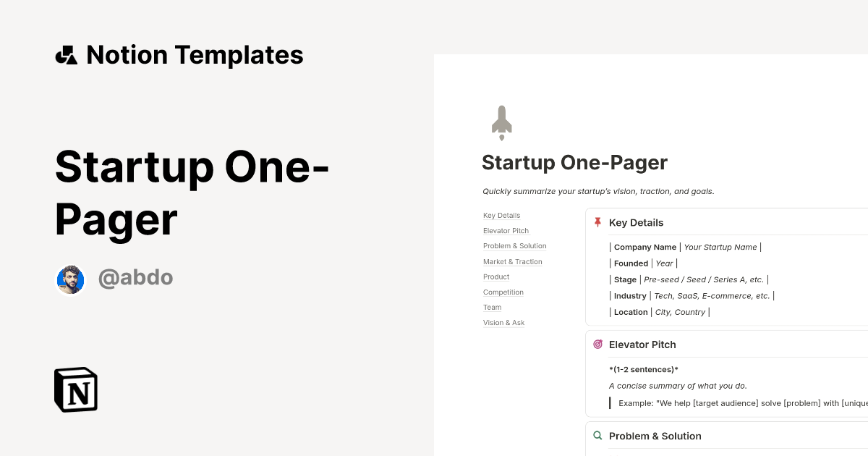Click the Notion N logo at bottom left
868x456 pixels.
[x=75, y=389]
